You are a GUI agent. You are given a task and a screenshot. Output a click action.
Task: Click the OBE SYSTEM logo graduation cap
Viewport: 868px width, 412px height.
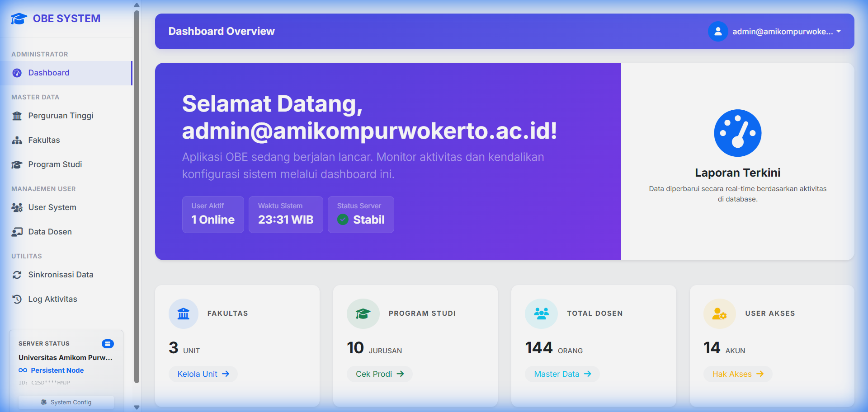point(18,18)
